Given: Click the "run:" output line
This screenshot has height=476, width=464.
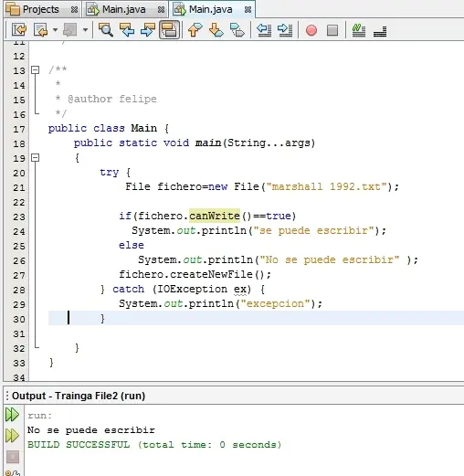Looking at the screenshot, I should [39, 416].
